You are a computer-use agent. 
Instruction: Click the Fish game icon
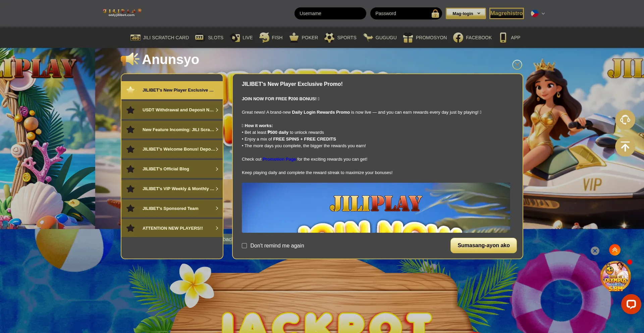point(264,38)
